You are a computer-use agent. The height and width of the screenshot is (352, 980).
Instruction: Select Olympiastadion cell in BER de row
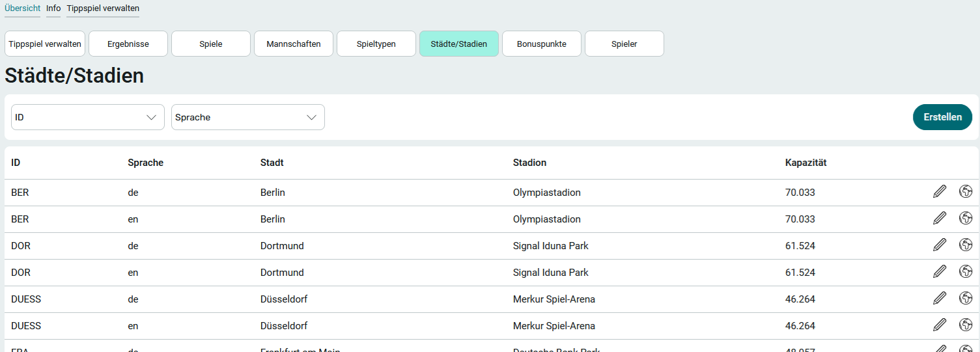(547, 193)
